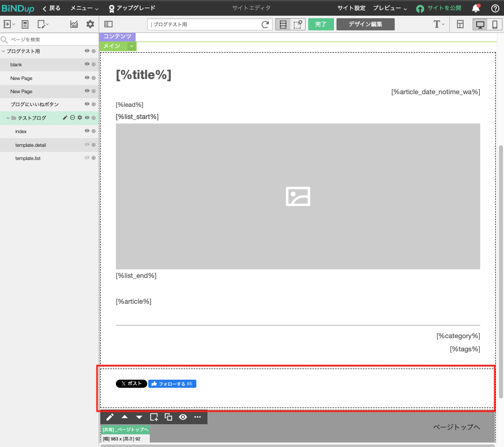The width and height of the screenshot is (504, 447).
Task: Open the page edit pencil-document icon
Action: [41, 24]
